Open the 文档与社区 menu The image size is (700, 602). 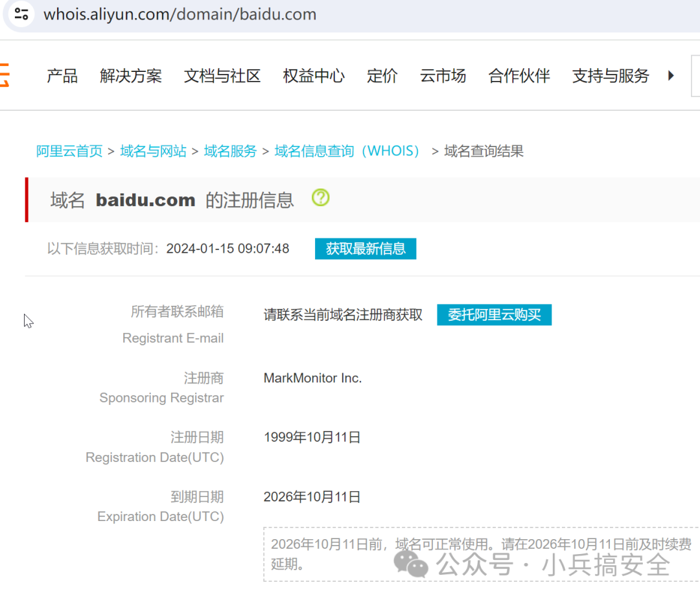(x=222, y=76)
